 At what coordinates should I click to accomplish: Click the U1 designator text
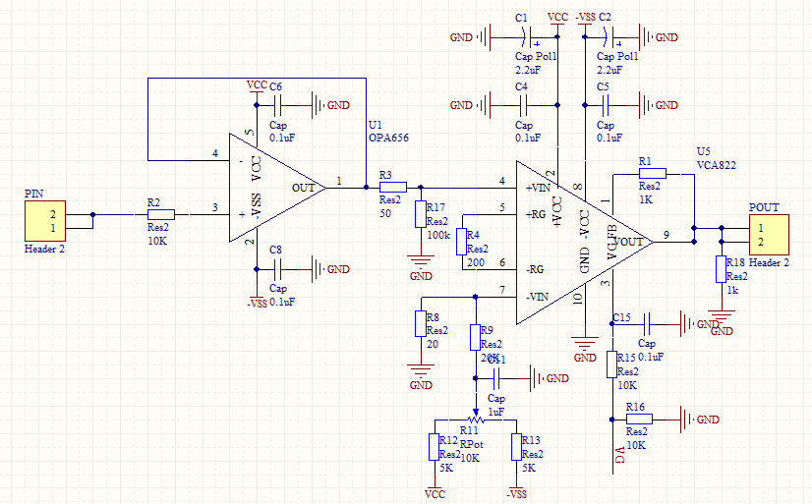(x=375, y=125)
